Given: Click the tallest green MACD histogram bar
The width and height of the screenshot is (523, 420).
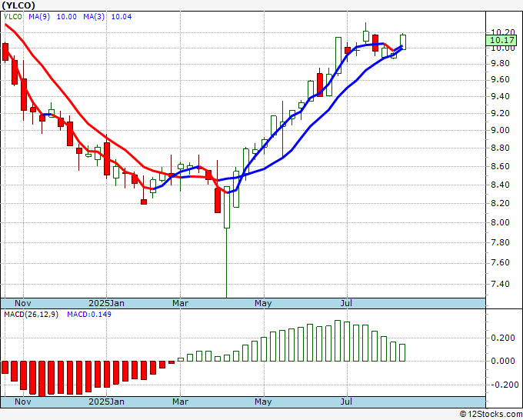Looking at the screenshot, I should [338, 341].
